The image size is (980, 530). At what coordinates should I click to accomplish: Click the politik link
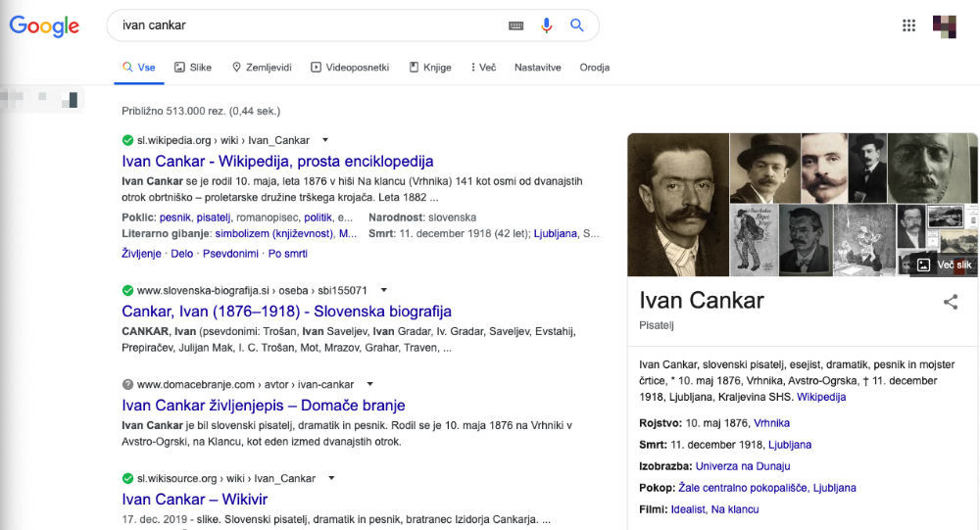pyautogui.click(x=318, y=217)
